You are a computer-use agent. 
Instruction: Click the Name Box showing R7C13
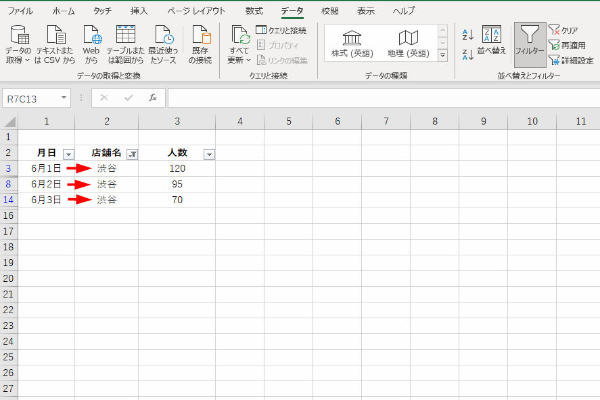tap(34, 98)
